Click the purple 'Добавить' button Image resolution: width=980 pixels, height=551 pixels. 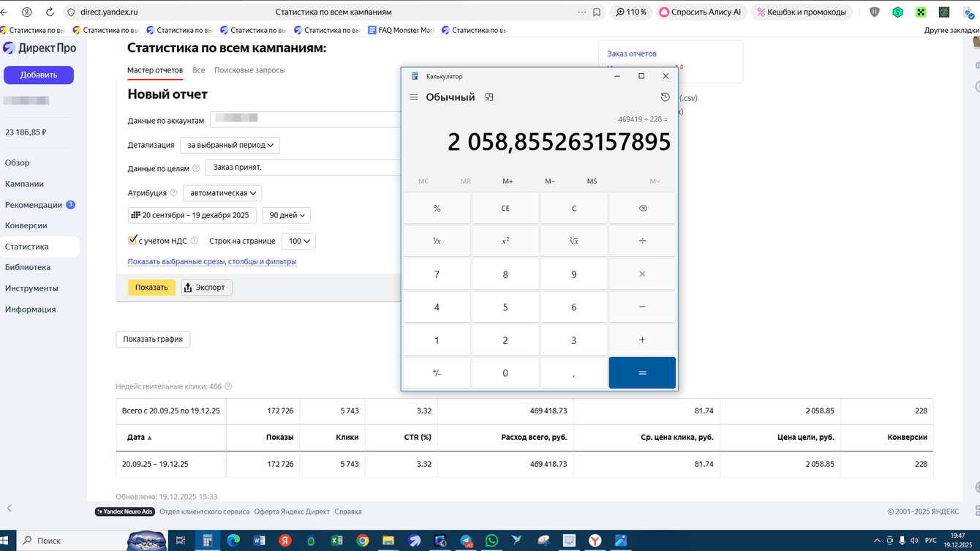pos(39,75)
